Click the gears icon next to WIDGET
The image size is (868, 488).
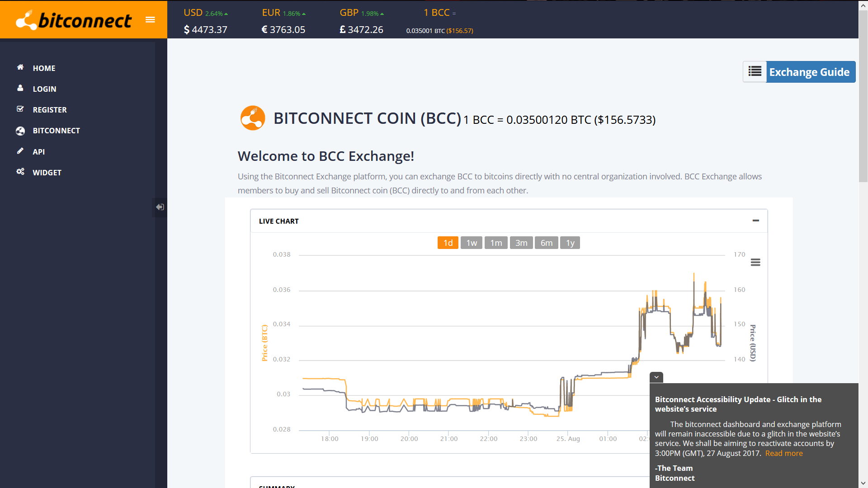point(20,172)
